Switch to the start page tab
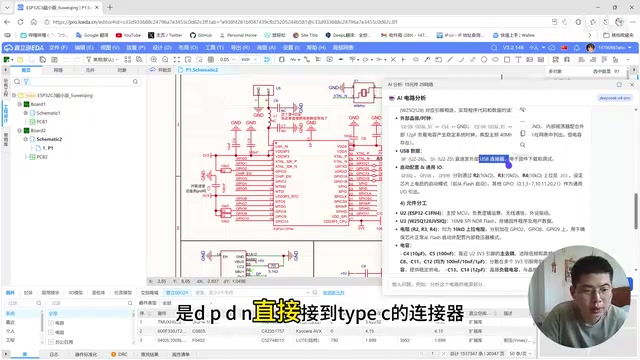Viewport: 640px width, 360px height. tap(161, 70)
